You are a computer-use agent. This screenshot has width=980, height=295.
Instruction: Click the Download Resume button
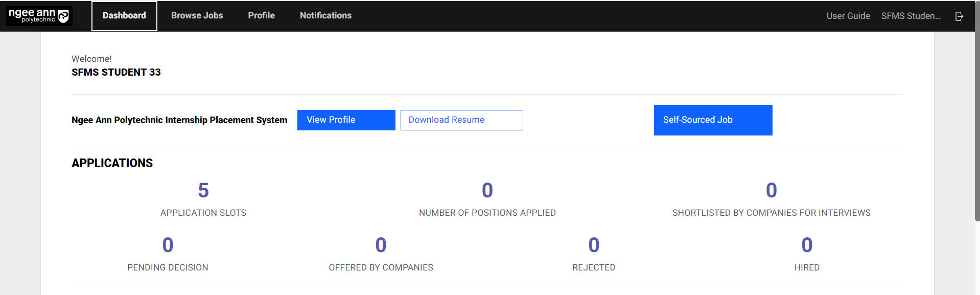(x=461, y=120)
